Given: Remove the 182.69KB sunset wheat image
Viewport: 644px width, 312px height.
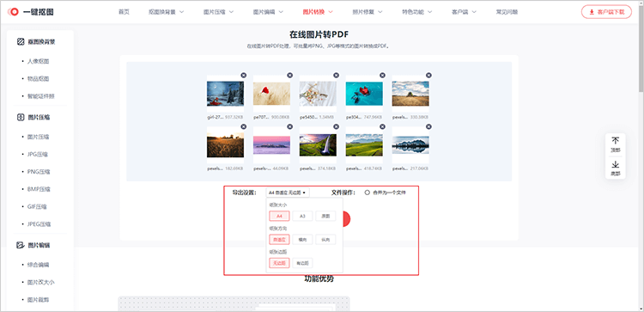Looking at the screenshot, I should [x=244, y=126].
